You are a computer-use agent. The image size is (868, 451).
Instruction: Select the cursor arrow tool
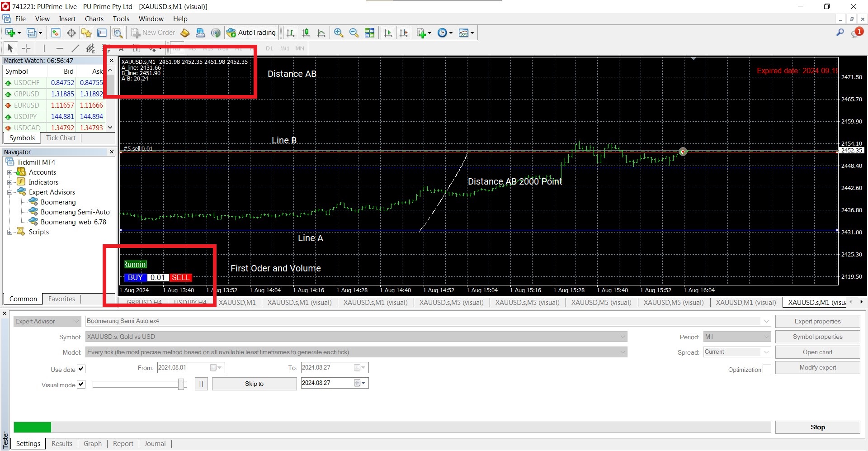coord(10,48)
